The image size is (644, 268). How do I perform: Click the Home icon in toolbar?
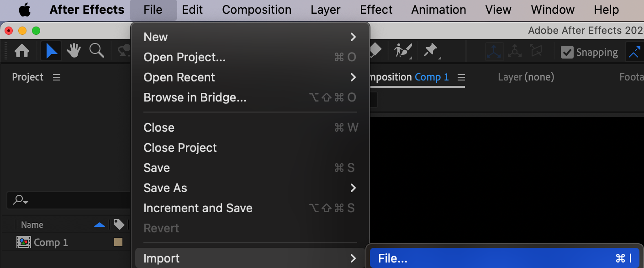(22, 51)
